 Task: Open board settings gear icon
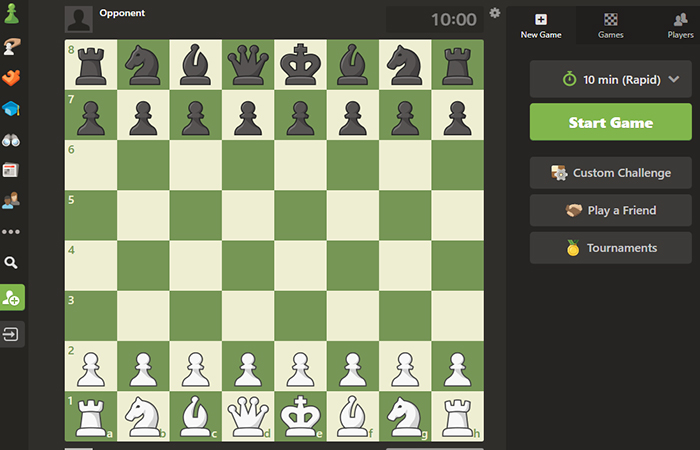[x=495, y=13]
